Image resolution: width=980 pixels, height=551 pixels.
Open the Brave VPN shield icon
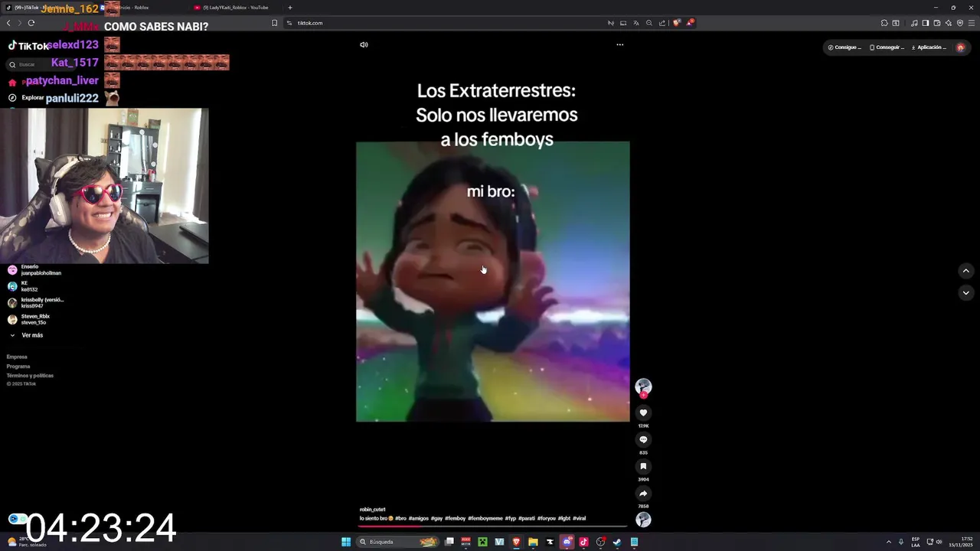coord(960,23)
